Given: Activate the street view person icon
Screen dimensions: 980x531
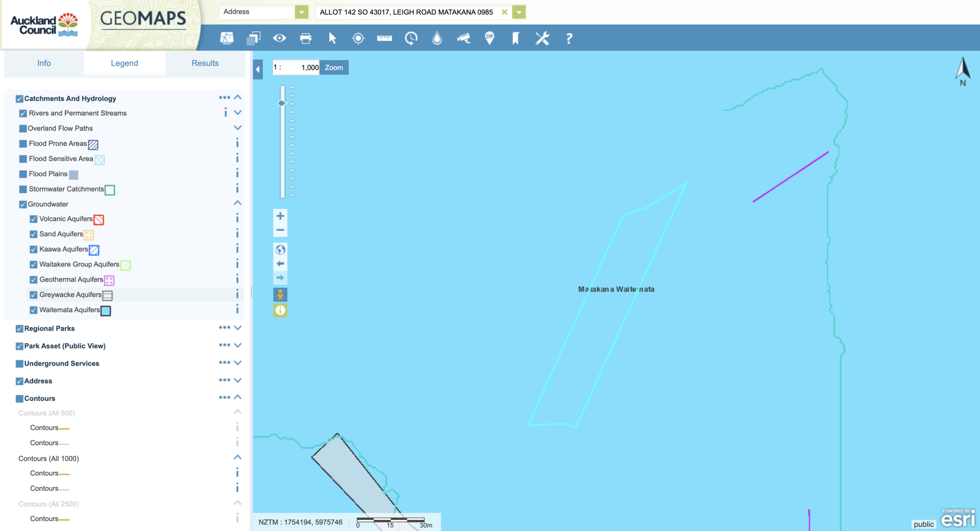Looking at the screenshot, I should [x=280, y=294].
